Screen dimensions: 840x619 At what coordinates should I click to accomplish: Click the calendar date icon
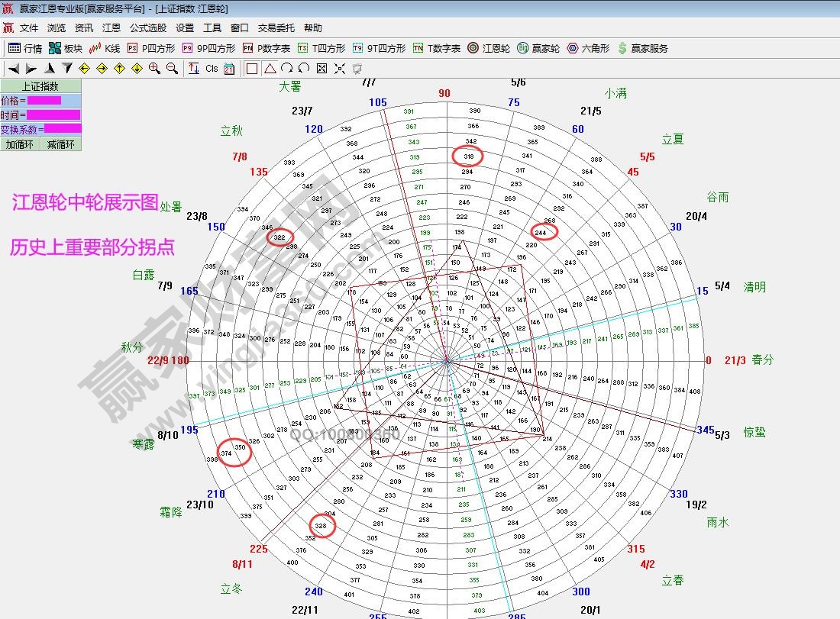click(228, 69)
